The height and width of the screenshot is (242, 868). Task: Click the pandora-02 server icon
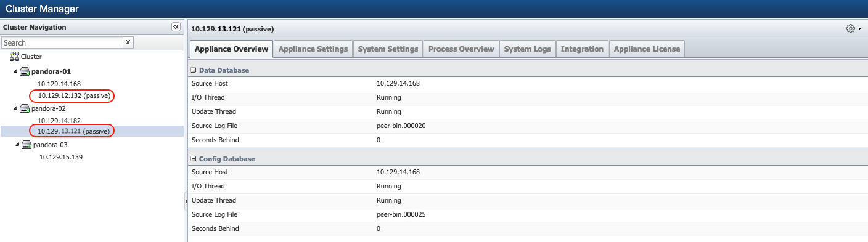point(25,108)
